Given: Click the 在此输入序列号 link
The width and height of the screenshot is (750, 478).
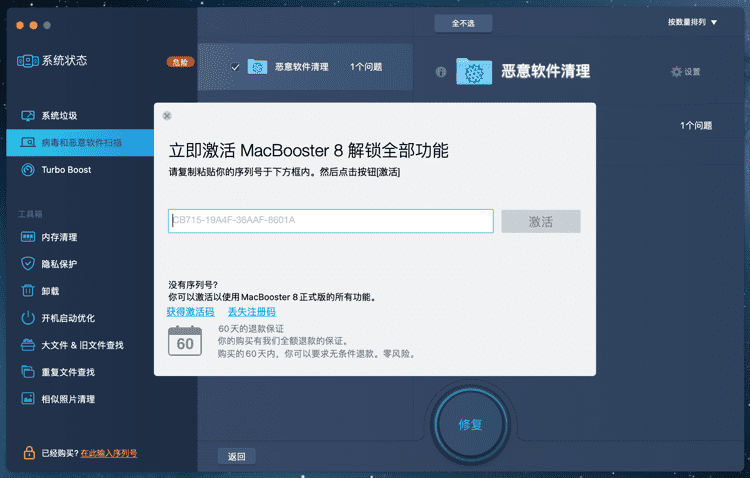Looking at the screenshot, I should click(109, 453).
